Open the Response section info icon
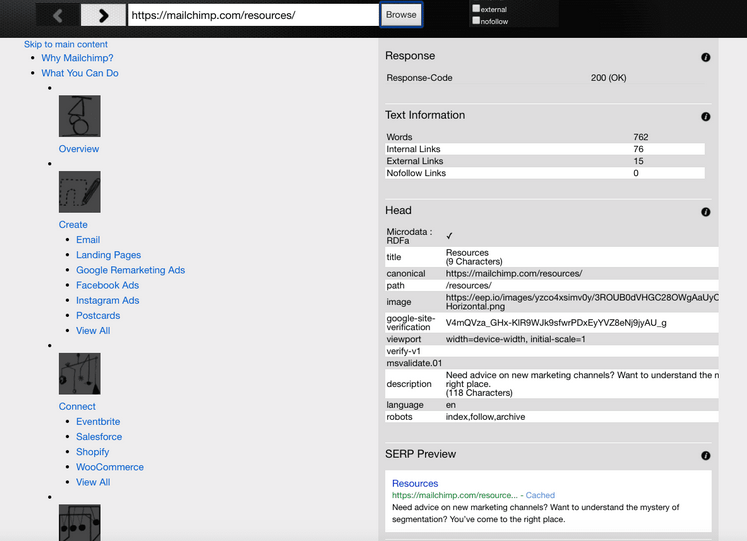The image size is (747, 541). 706,57
